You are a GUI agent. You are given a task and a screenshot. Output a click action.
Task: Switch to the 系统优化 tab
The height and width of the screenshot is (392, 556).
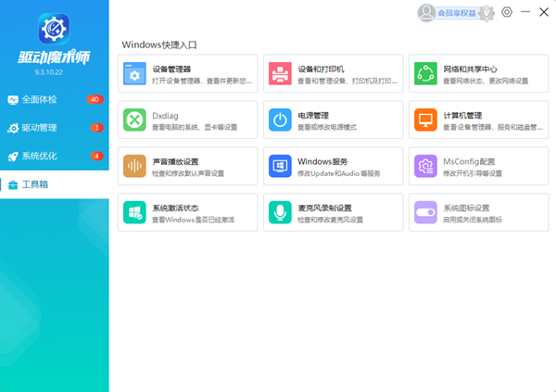[x=55, y=156]
